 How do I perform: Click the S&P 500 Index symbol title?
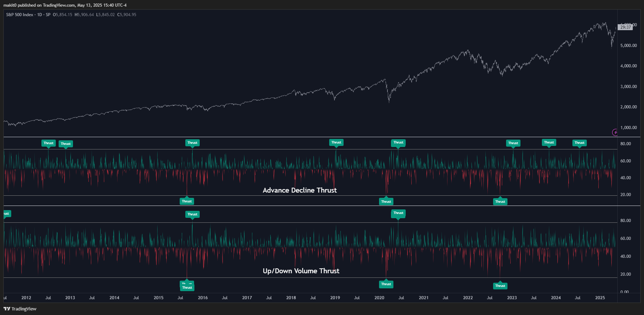(20, 15)
